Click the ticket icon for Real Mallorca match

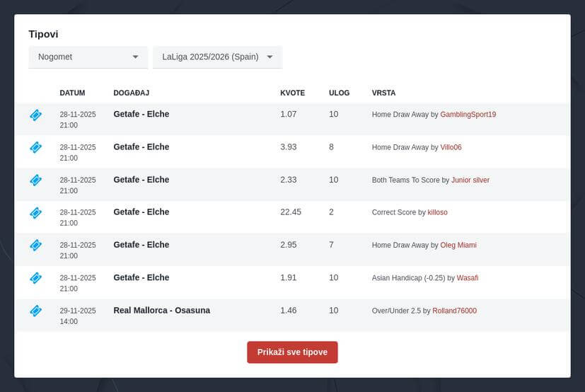(35, 311)
